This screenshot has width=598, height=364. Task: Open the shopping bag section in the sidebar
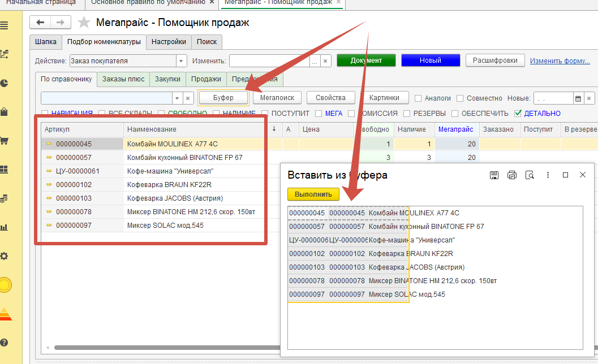(4, 112)
